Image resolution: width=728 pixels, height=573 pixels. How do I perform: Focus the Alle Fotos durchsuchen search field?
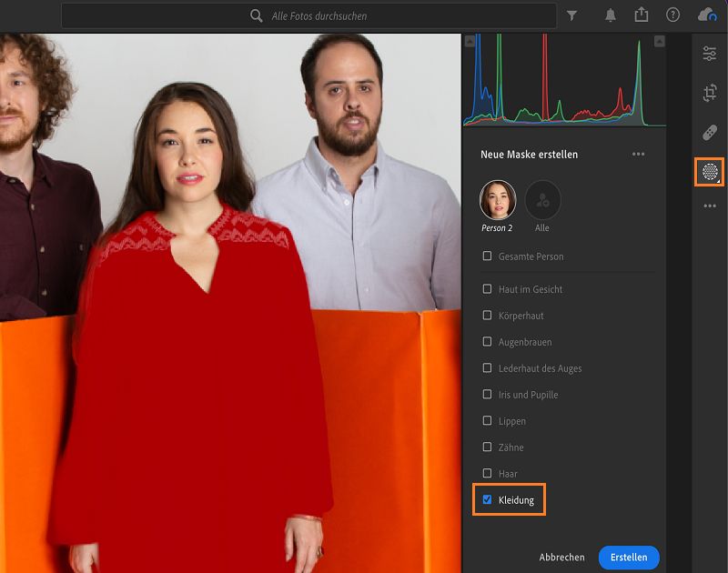pos(308,15)
